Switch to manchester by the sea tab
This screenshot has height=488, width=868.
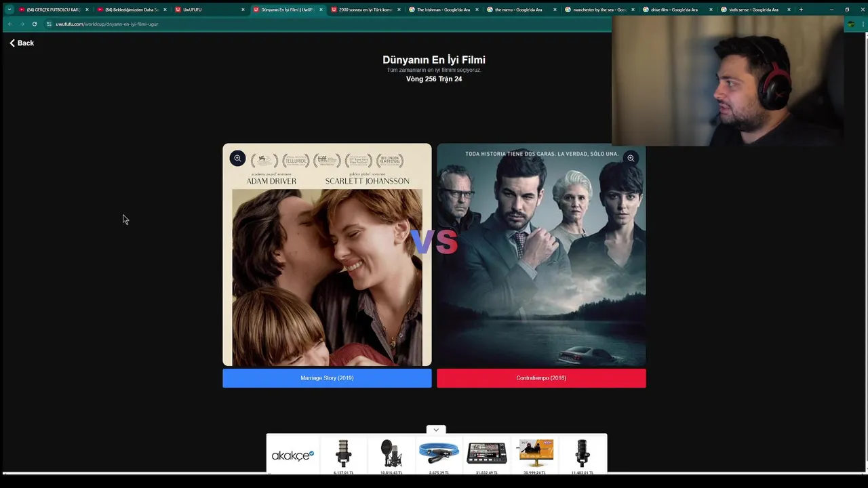[599, 9]
